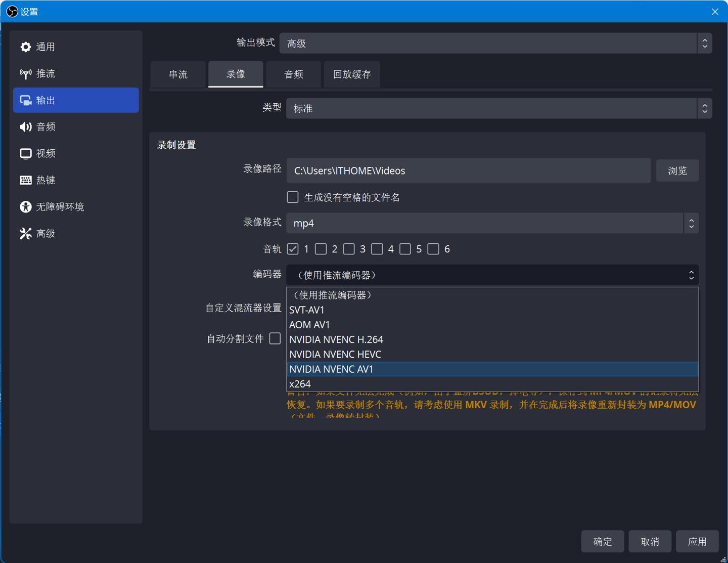Open Advanced settings via tools icon
Screen dimensions: 728x563
point(25,234)
